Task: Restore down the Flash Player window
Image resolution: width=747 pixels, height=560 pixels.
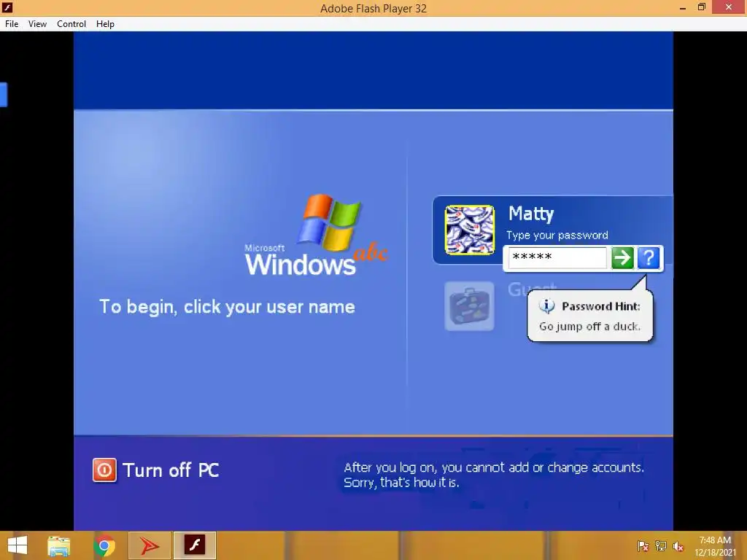Action: pyautogui.click(x=701, y=7)
